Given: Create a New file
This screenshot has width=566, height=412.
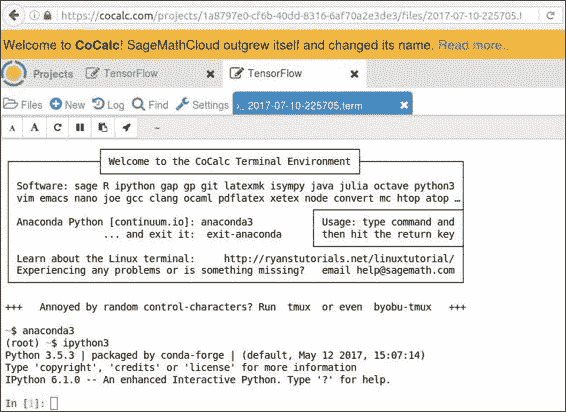Looking at the screenshot, I should click(68, 105).
